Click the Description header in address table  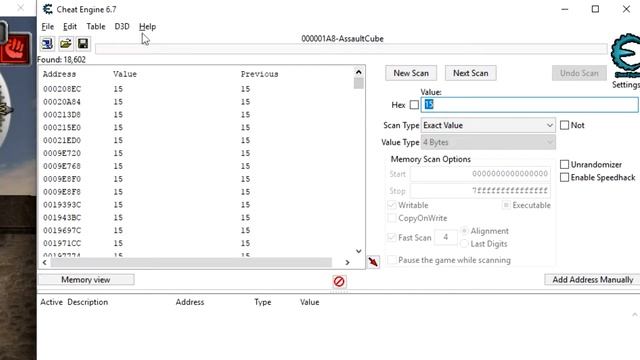coord(88,302)
